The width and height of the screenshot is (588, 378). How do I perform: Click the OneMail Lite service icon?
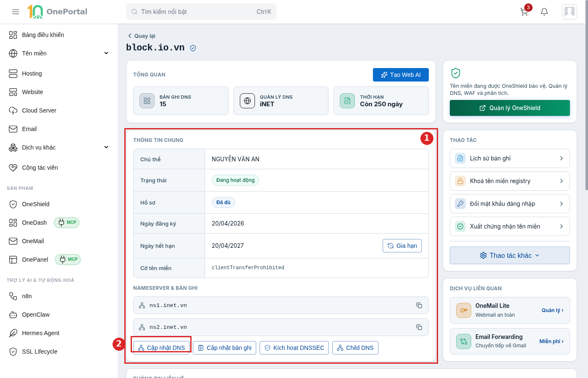coord(464,310)
